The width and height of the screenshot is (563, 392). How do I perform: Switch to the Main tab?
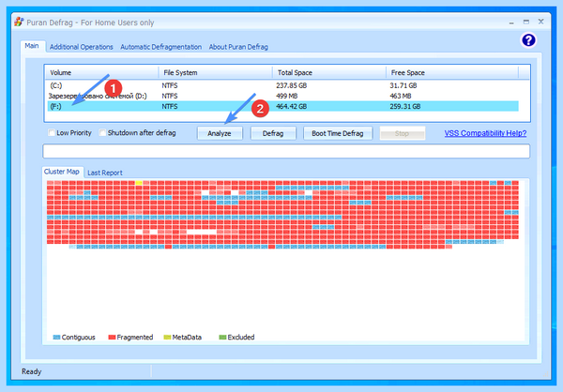(x=32, y=46)
